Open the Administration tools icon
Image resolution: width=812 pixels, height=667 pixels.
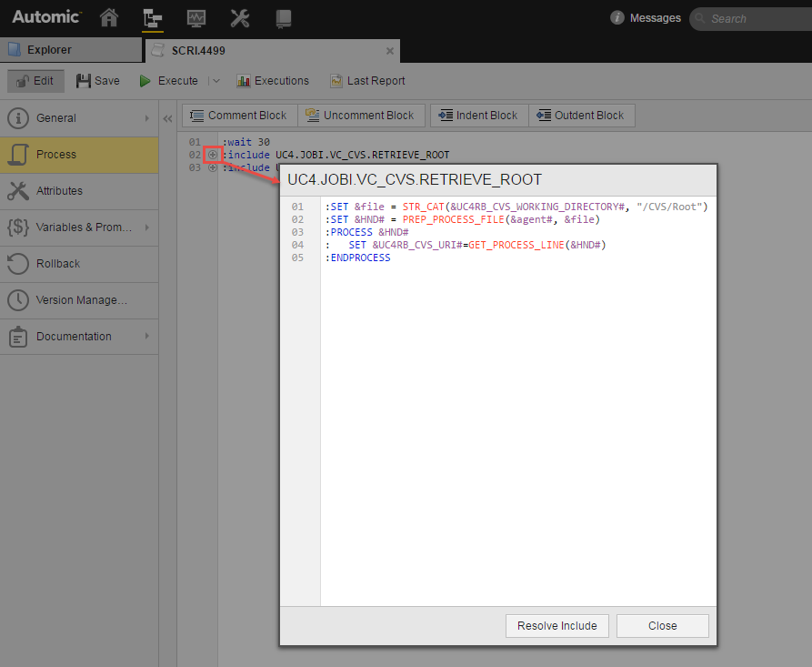pyautogui.click(x=240, y=18)
